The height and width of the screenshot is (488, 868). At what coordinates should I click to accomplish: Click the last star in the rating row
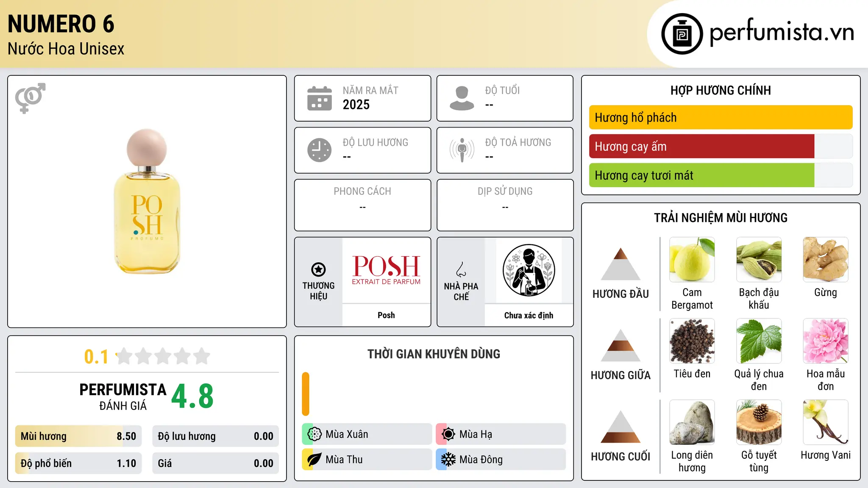[x=202, y=356]
